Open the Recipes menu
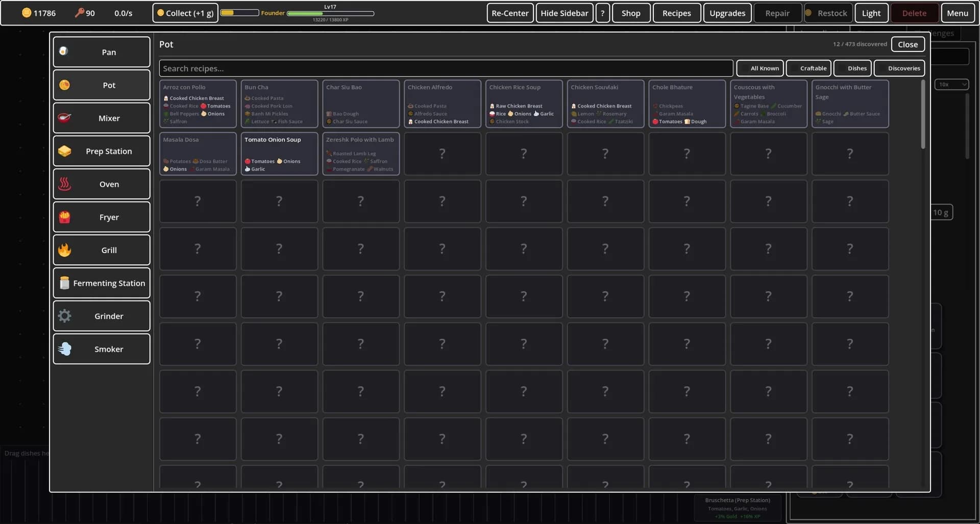The width and height of the screenshot is (980, 524). click(x=676, y=13)
